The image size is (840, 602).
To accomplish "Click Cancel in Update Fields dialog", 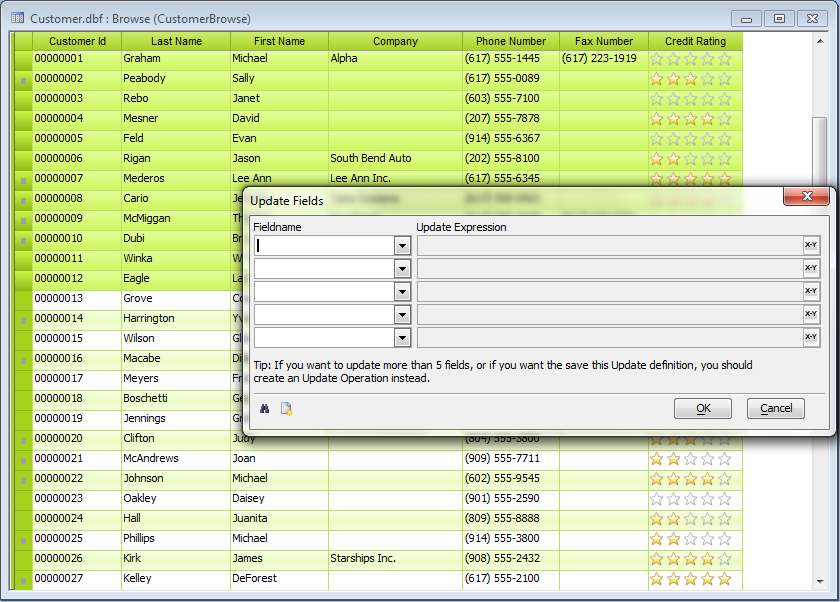I will coord(776,409).
